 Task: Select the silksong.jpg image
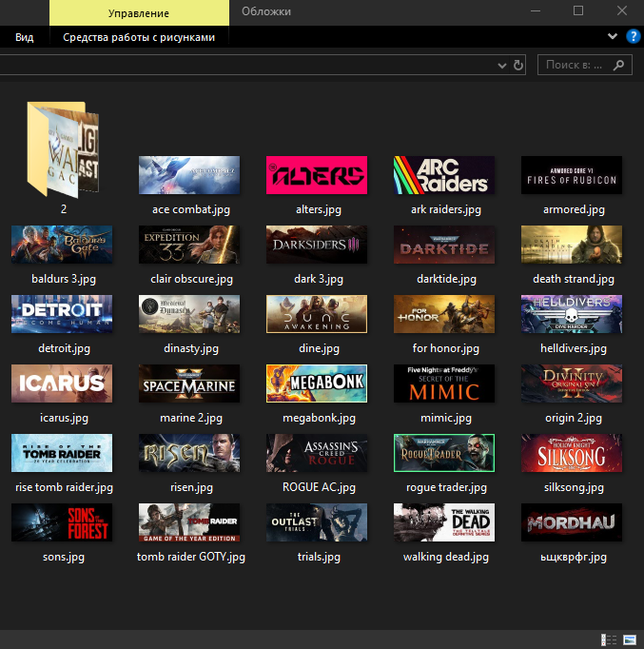[x=571, y=453]
